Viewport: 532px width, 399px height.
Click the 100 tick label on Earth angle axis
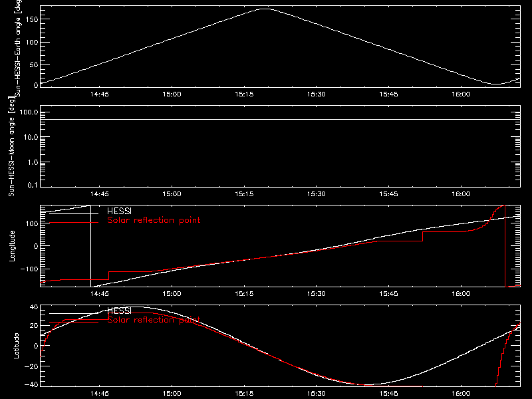(32, 43)
